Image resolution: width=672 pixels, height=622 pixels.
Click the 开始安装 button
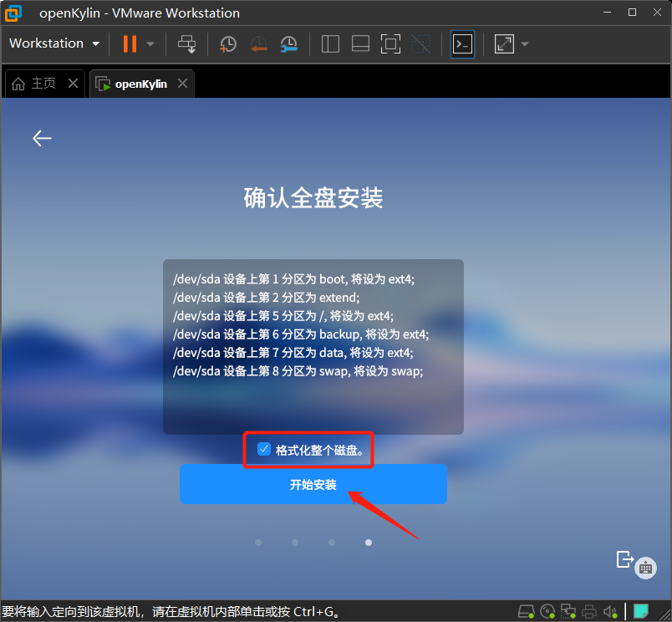point(313,484)
